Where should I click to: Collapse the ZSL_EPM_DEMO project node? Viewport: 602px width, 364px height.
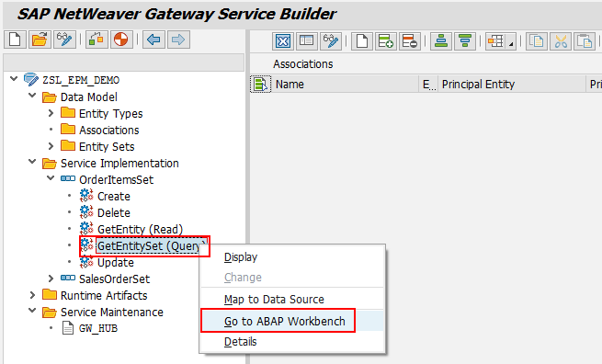[x=14, y=79]
